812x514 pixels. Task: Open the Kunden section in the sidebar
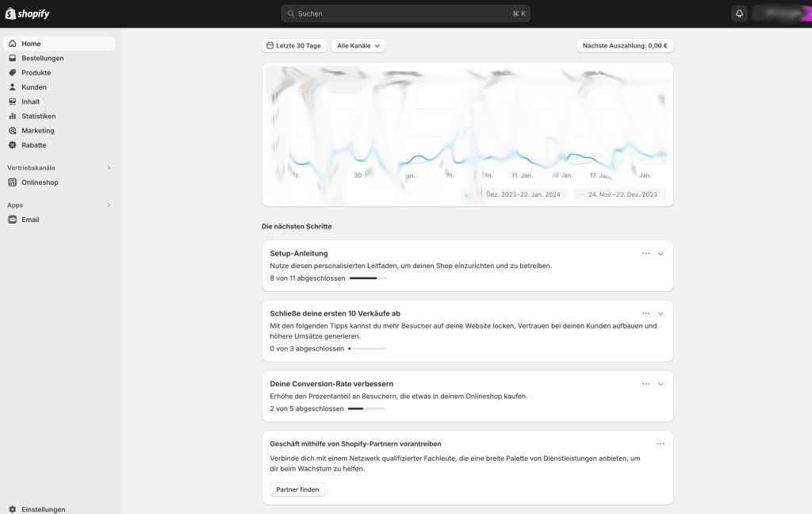click(34, 87)
